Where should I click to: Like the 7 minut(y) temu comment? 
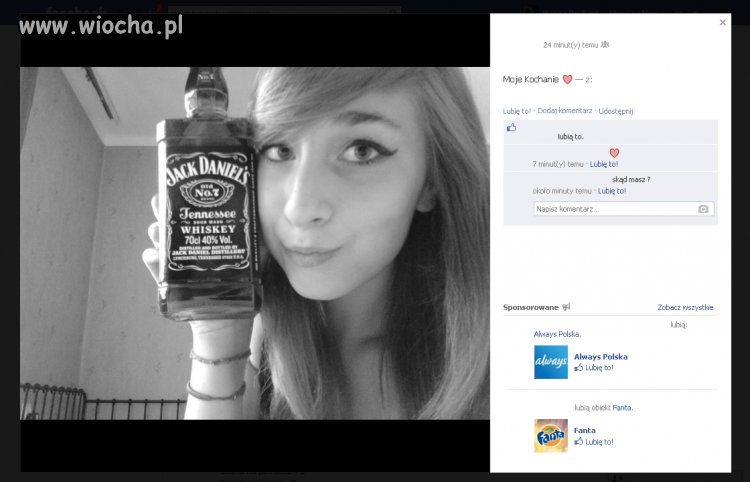coord(604,164)
